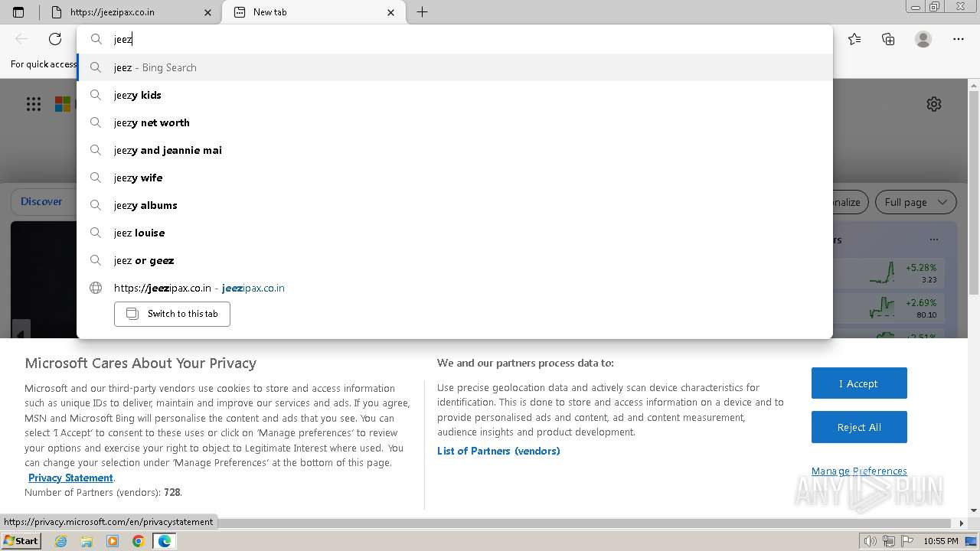
Task: Switch to the Discover feed tab
Action: 41,202
